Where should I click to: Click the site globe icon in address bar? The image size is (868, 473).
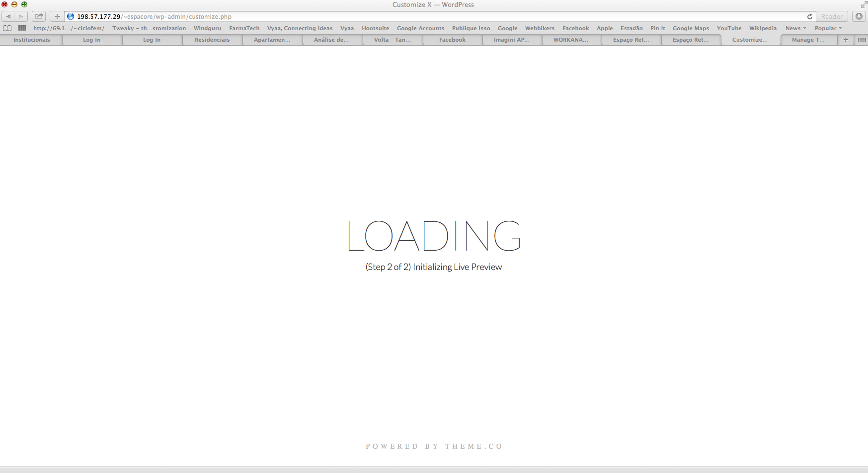pyautogui.click(x=71, y=16)
